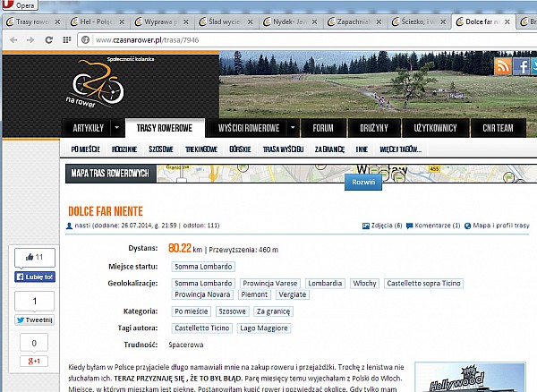Screen dimensions: 537x392
Task: Share via the Tweetnij Twitter button
Action: (x=35, y=320)
